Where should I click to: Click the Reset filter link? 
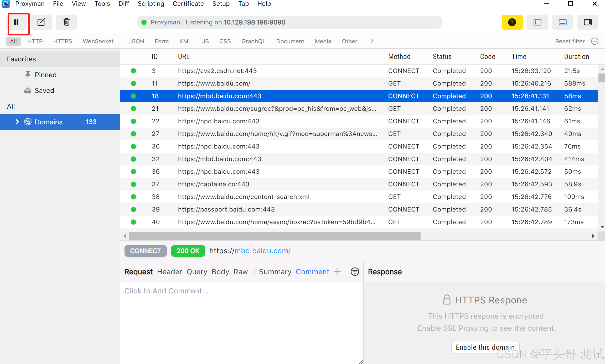(570, 41)
